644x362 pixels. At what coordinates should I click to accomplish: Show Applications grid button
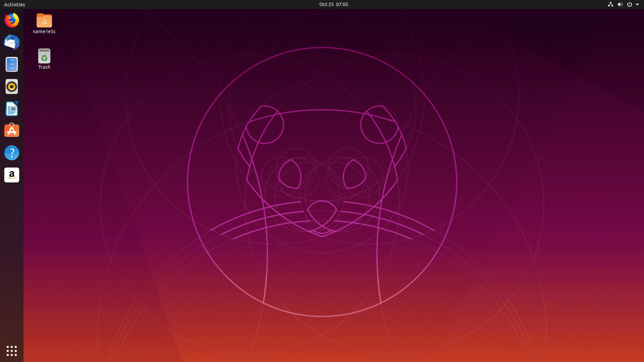tap(12, 351)
